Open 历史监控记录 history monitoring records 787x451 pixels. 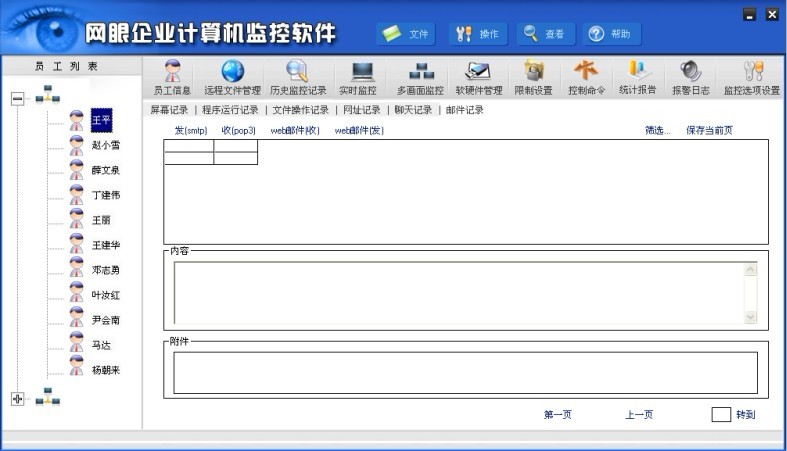pos(297,78)
